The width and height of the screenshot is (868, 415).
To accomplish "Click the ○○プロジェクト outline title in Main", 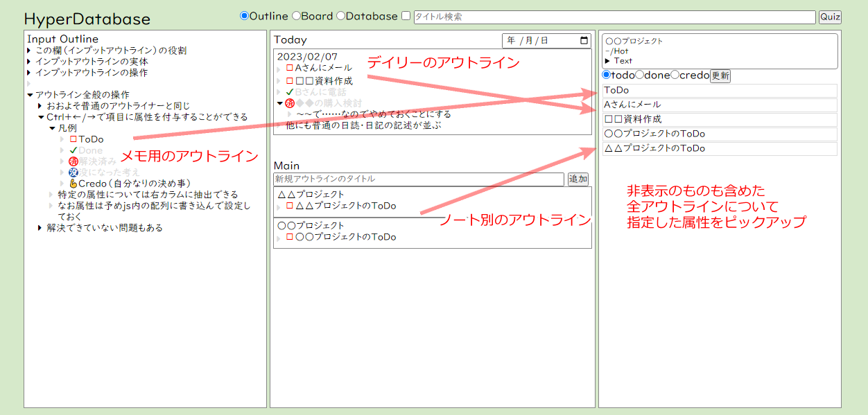I will tap(311, 225).
